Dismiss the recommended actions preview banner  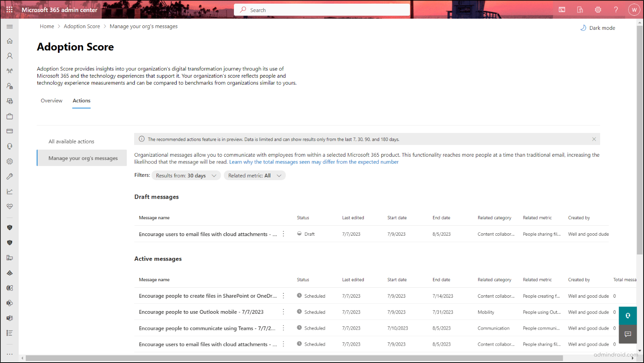tap(594, 139)
